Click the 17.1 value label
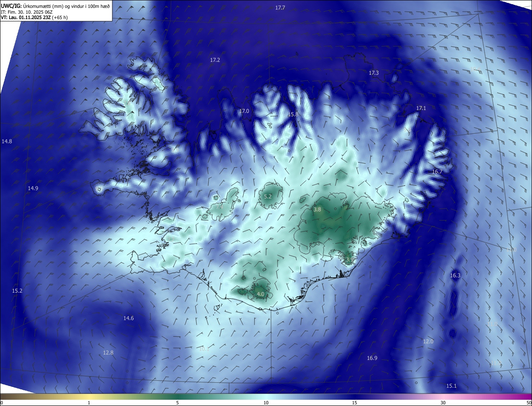Screen dimensions: 532x406 point(421,108)
